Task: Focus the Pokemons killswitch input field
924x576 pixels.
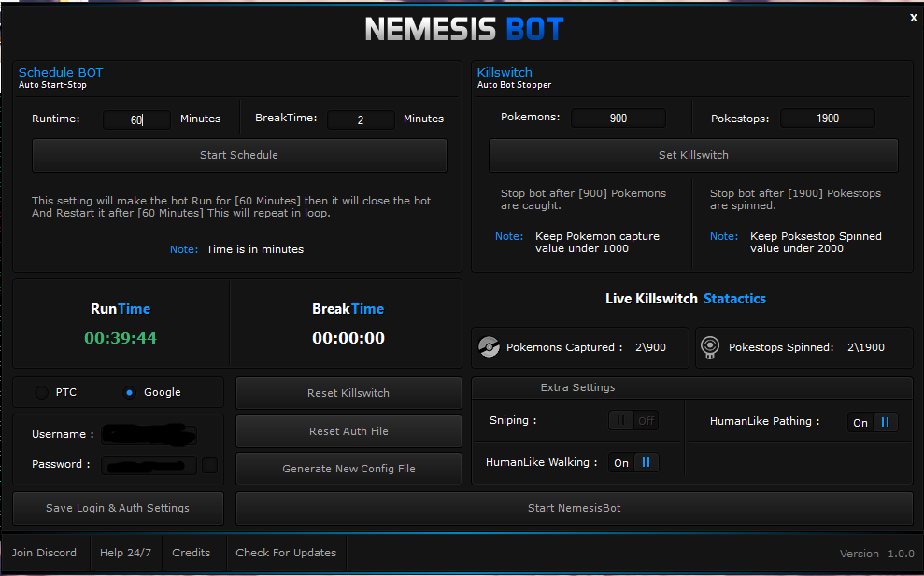Action: (x=618, y=118)
